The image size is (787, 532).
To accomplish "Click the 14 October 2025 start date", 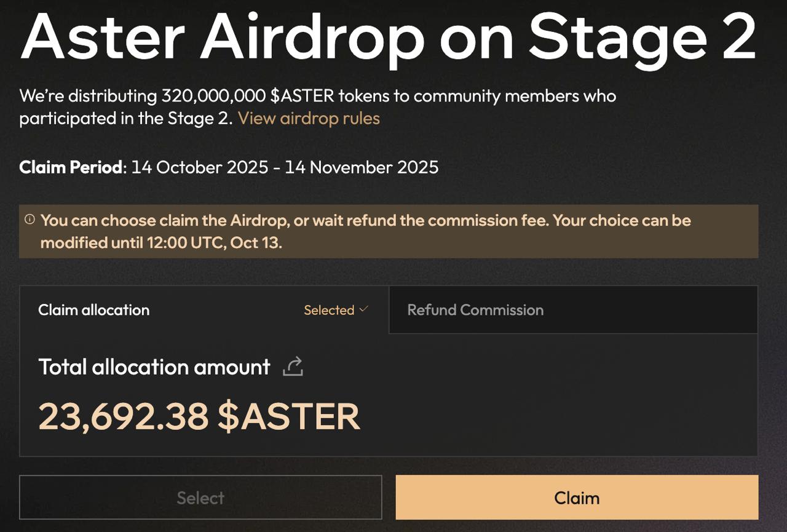I will pyautogui.click(x=200, y=167).
